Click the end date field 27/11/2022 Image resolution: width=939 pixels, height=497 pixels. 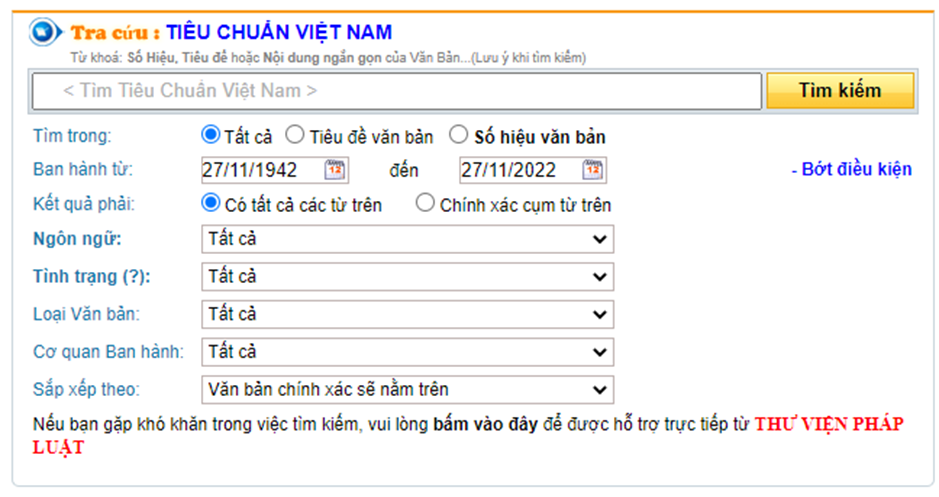pyautogui.click(x=518, y=170)
